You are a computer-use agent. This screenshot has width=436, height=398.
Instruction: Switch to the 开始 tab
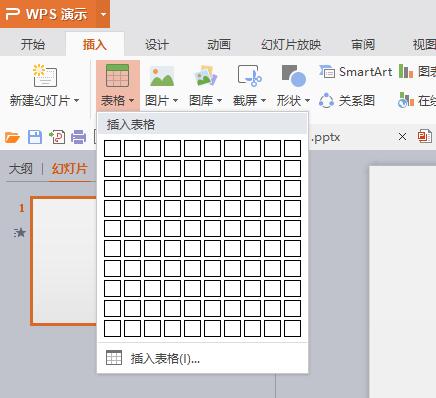tap(33, 44)
